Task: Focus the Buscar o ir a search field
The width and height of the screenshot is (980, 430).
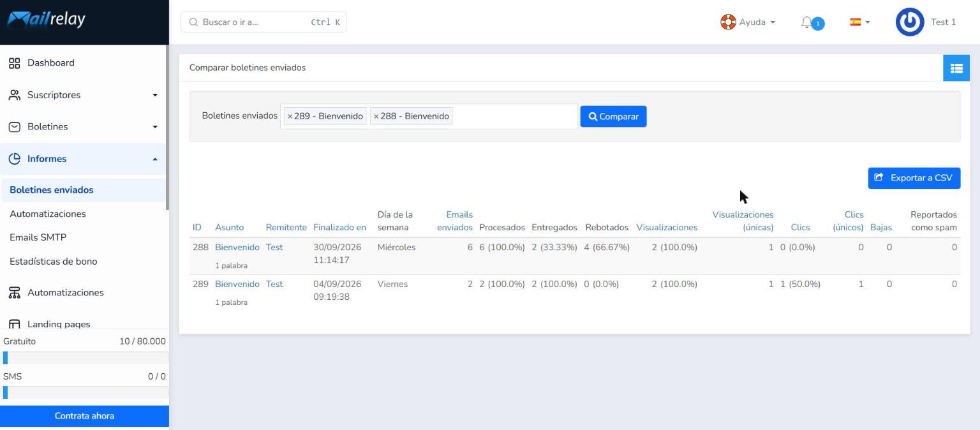Action: [x=264, y=22]
